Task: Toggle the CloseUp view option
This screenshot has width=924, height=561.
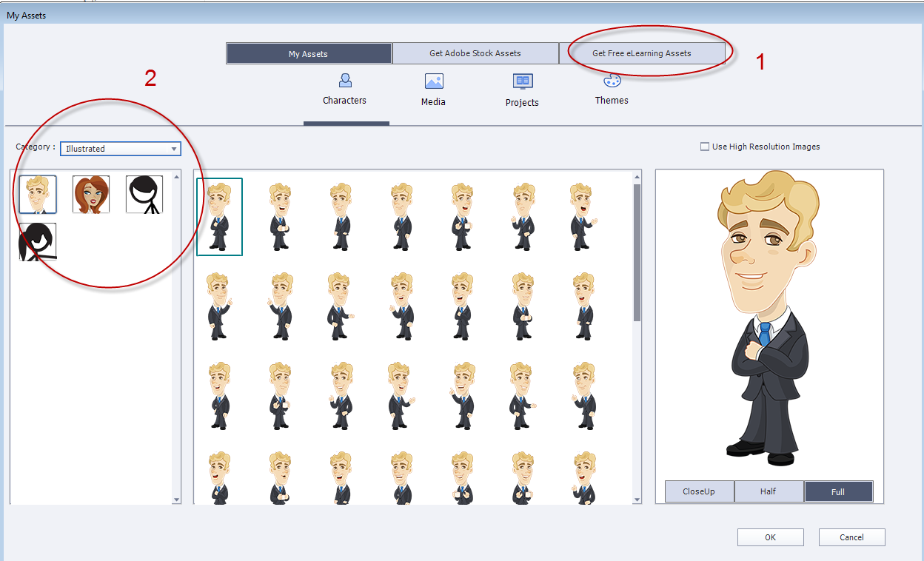Action: (x=699, y=491)
